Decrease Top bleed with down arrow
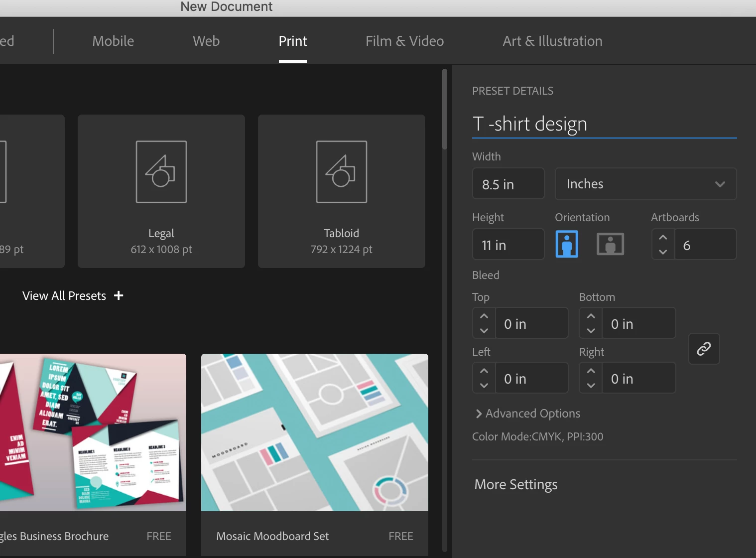This screenshot has height=558, width=756. (484, 330)
